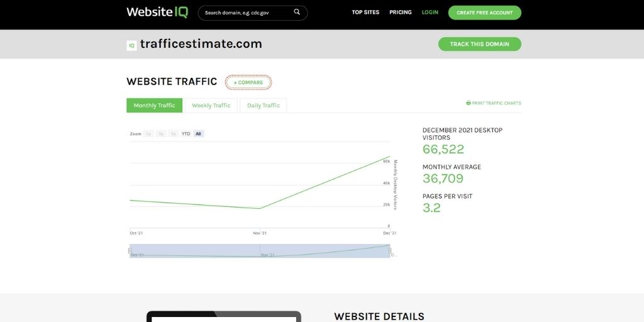Viewport: 644px width, 322px height.
Task: Click the DECEMBER 2021 DESKTOP VISITORS label
Action: tap(462, 134)
